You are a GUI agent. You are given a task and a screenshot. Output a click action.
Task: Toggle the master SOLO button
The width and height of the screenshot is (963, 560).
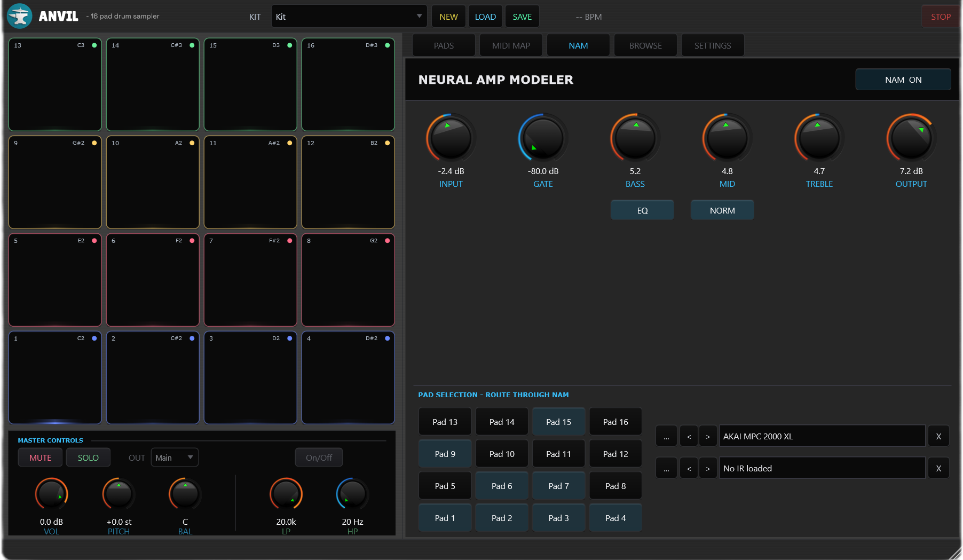pos(88,458)
